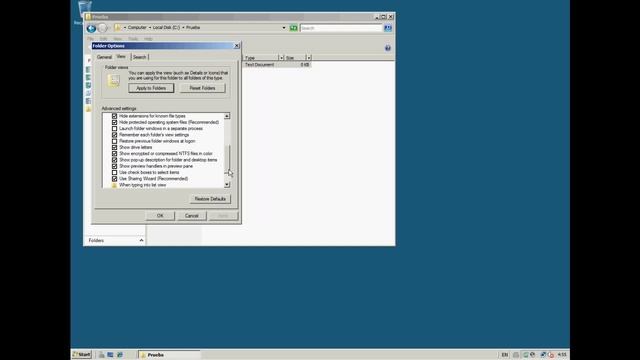Expand the Folders pane chevron
The width and height of the screenshot is (640, 360).
[141, 240]
